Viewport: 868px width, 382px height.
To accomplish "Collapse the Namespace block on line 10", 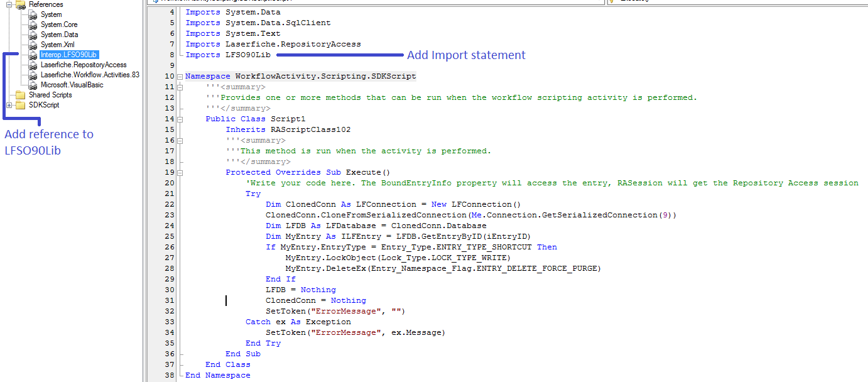I will coord(181,77).
